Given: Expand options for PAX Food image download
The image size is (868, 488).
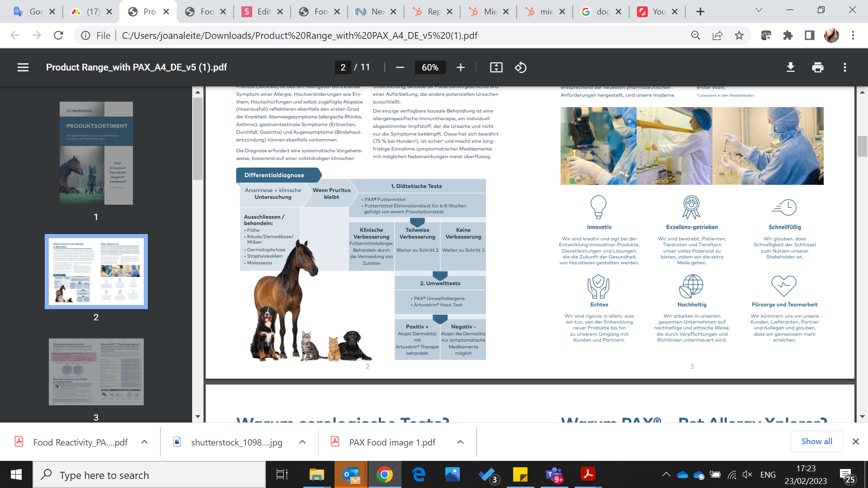Looking at the screenshot, I should pyautogui.click(x=460, y=442).
